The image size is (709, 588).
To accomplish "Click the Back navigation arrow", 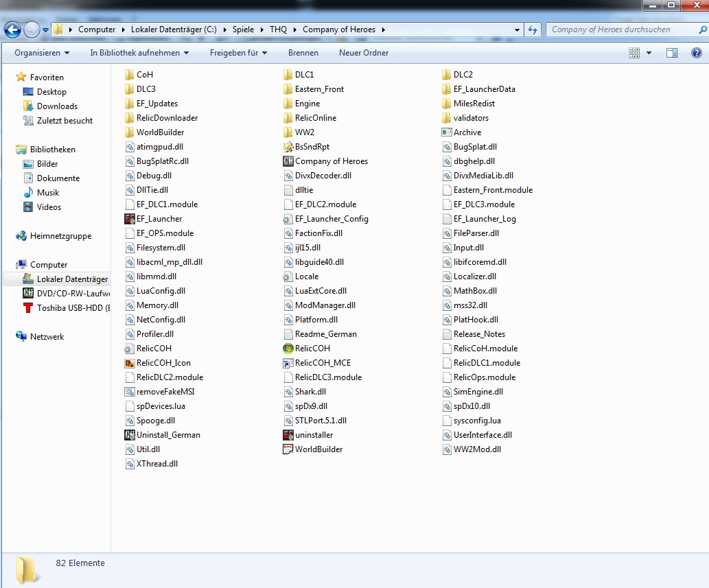I will (x=12, y=30).
